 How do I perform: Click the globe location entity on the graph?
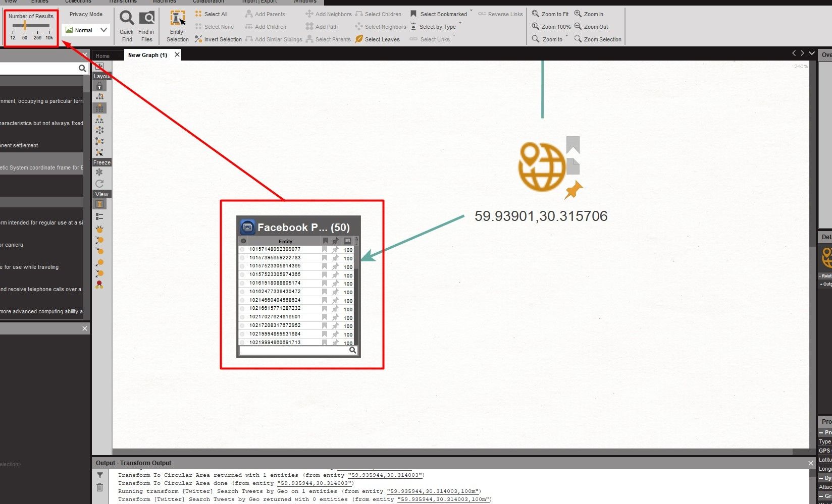pos(542,166)
